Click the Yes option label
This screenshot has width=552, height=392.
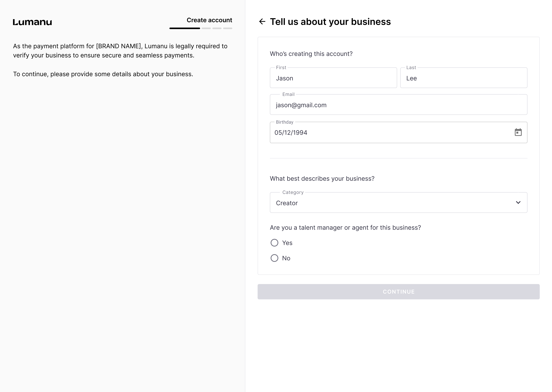(x=287, y=243)
